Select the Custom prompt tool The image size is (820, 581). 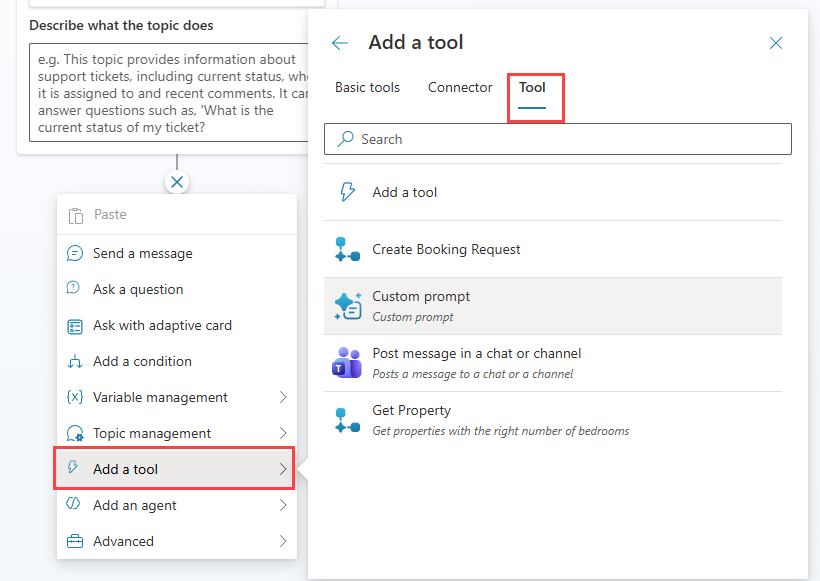pos(553,306)
